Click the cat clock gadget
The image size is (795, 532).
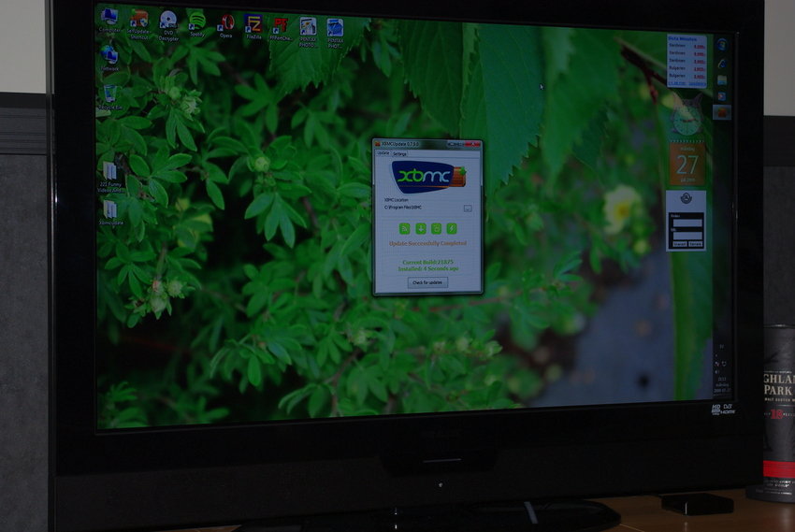(x=686, y=117)
